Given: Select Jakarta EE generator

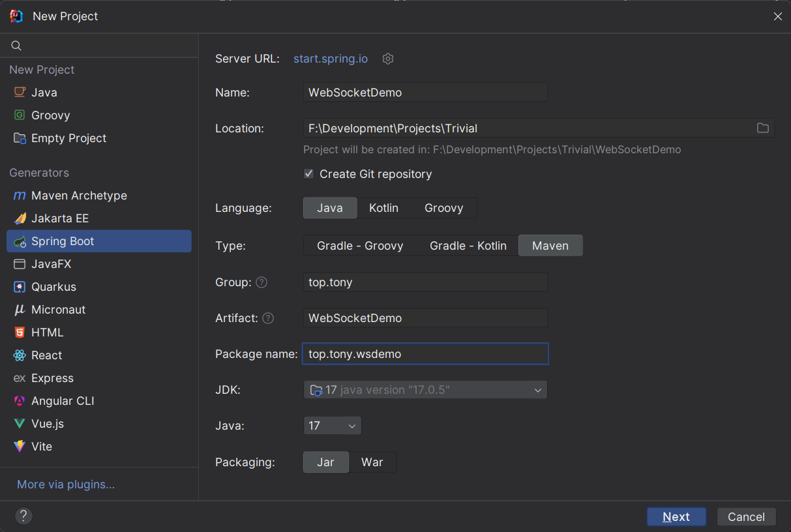Looking at the screenshot, I should click(60, 218).
